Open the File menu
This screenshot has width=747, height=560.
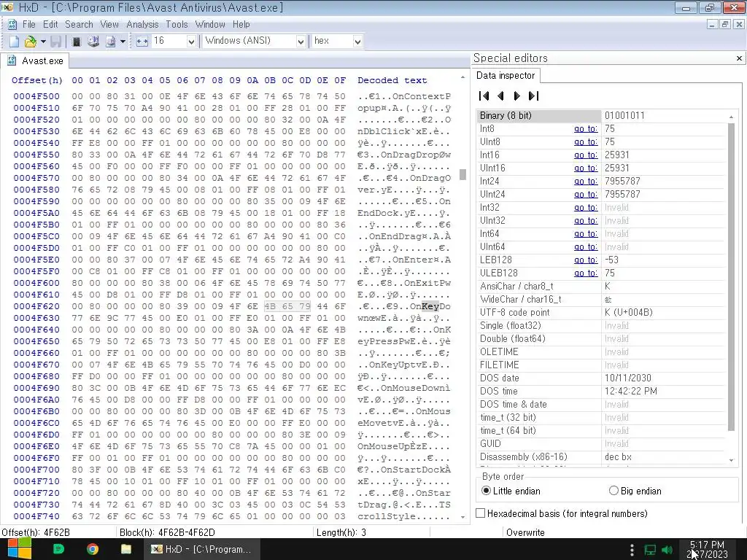pos(28,24)
